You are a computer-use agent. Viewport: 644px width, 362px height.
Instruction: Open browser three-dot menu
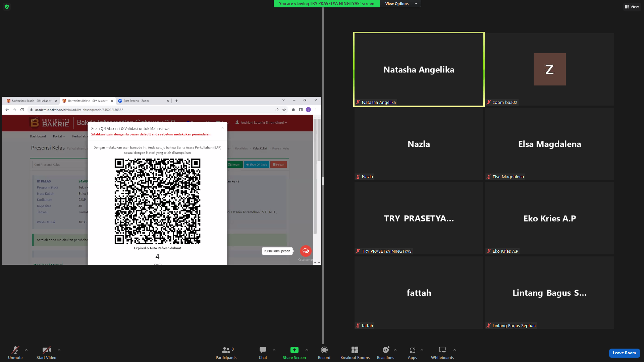pos(316,110)
